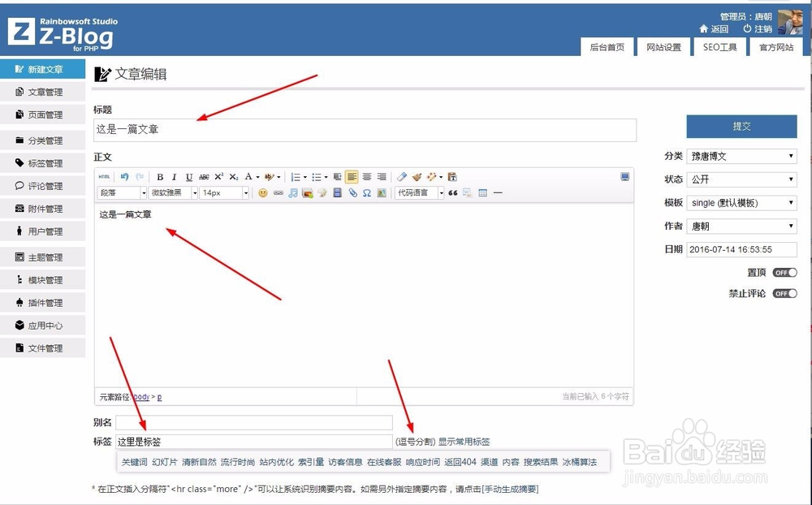The width and height of the screenshot is (812, 505).
Task: Open the 分类 category dropdown
Action: tap(741, 155)
